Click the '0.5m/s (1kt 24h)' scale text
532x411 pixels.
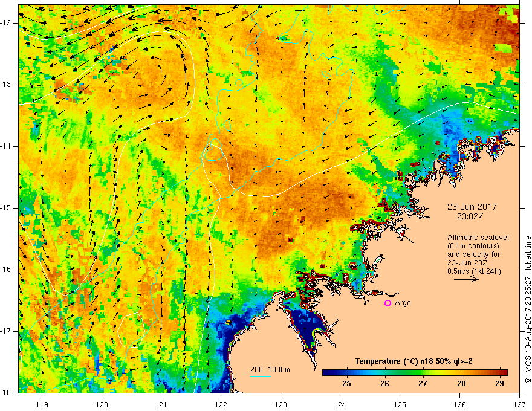coord(474,271)
